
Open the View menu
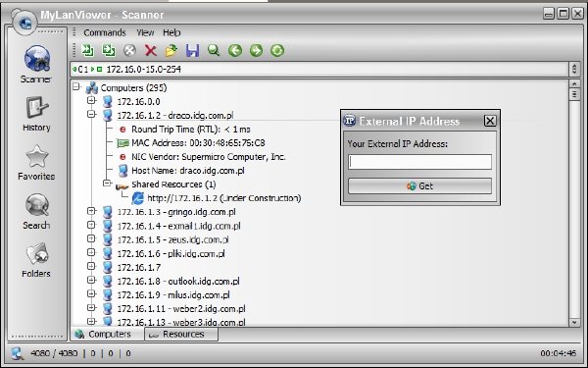point(145,32)
